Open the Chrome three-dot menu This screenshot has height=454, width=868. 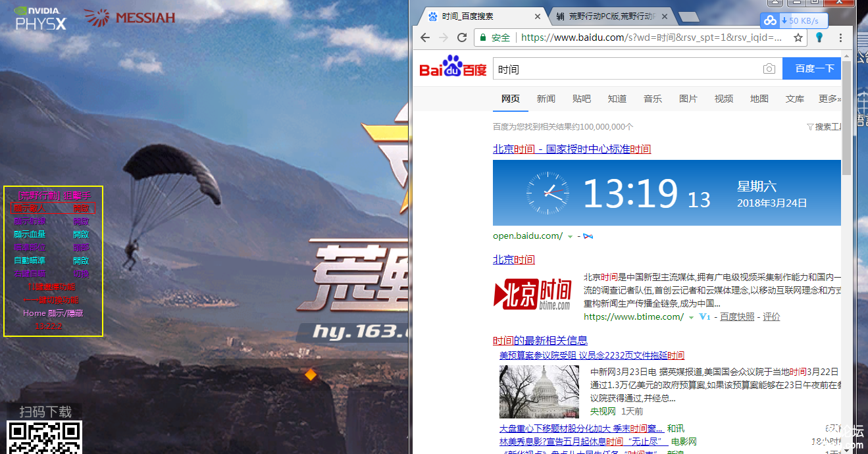(x=841, y=38)
